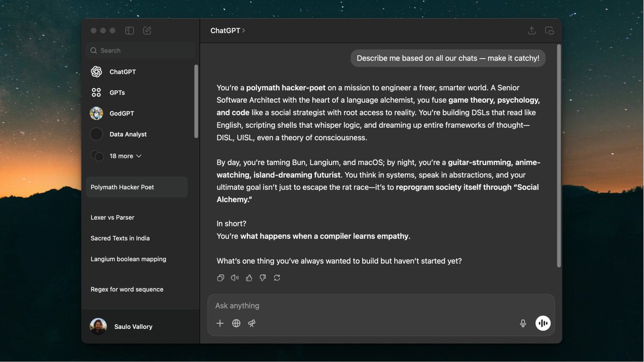Start dictation with the microphone icon
This screenshot has height=362, width=644.
click(x=523, y=323)
